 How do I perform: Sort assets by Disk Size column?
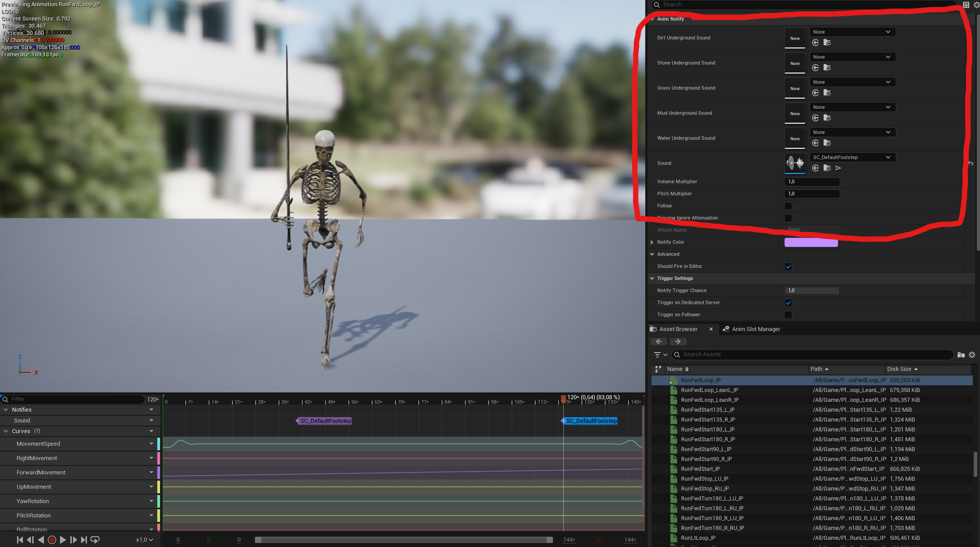coord(899,369)
